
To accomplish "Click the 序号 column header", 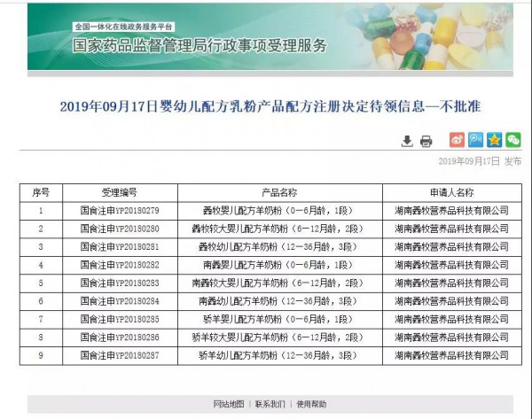I will [x=41, y=193].
